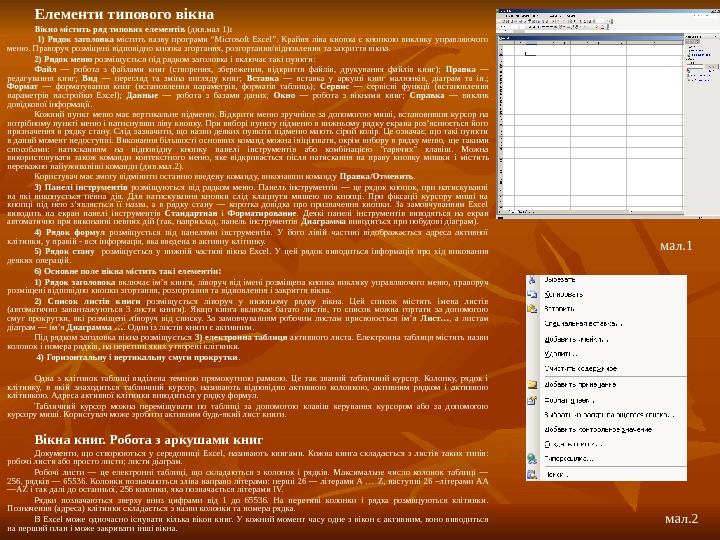Choose Вставить from the context menu
Image resolution: width=720 pixels, height=540 pixels.
(x=559, y=309)
